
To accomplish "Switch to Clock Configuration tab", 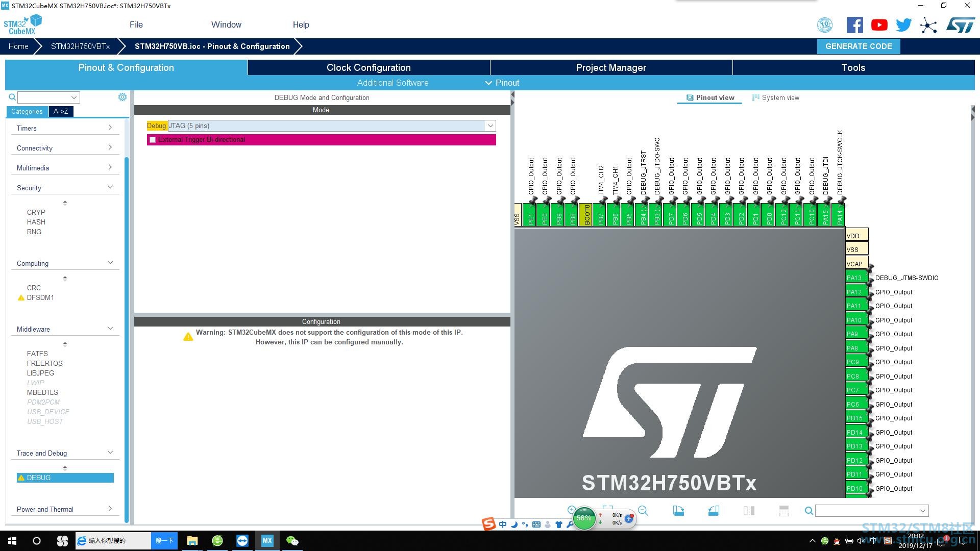I will [369, 67].
